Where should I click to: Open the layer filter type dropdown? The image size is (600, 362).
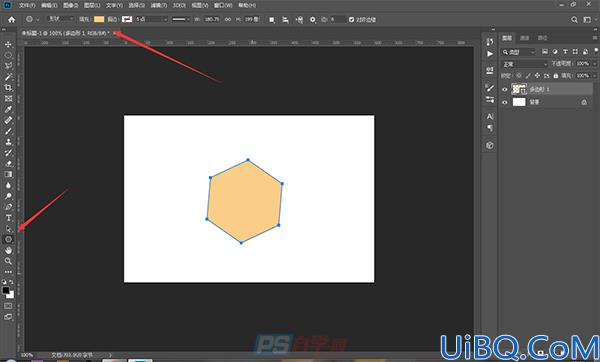[519, 52]
